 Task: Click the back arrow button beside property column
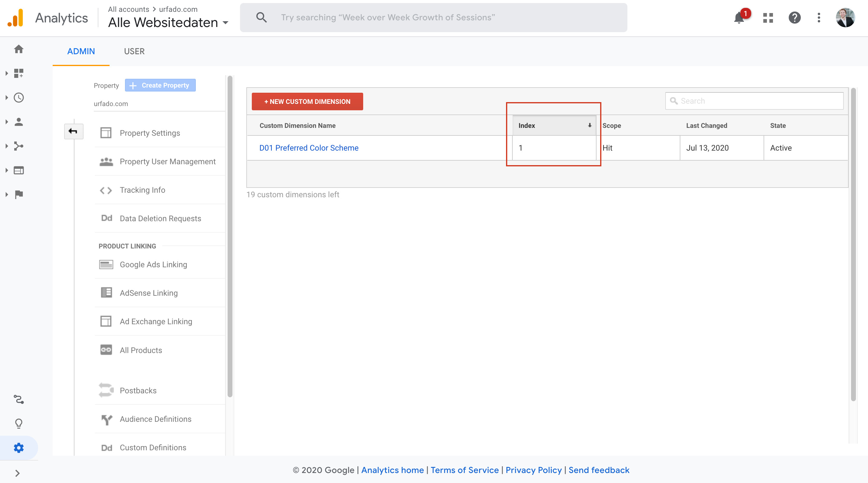click(x=74, y=131)
